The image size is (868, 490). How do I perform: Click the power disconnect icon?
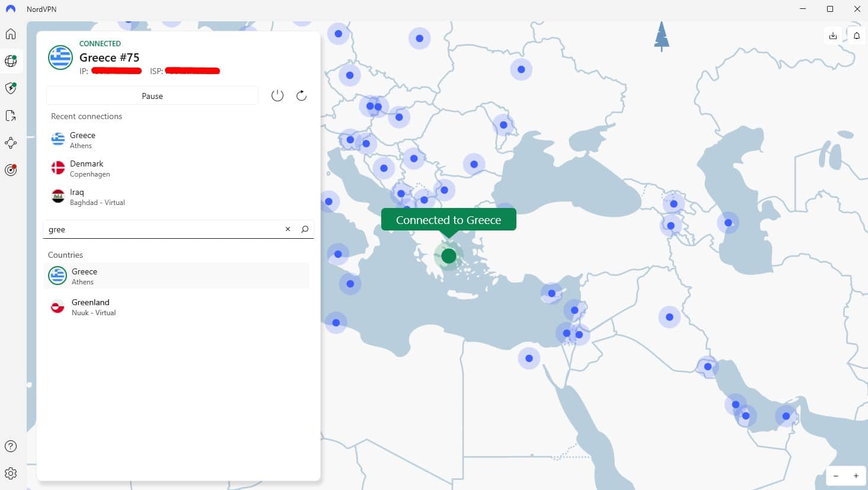click(x=277, y=95)
